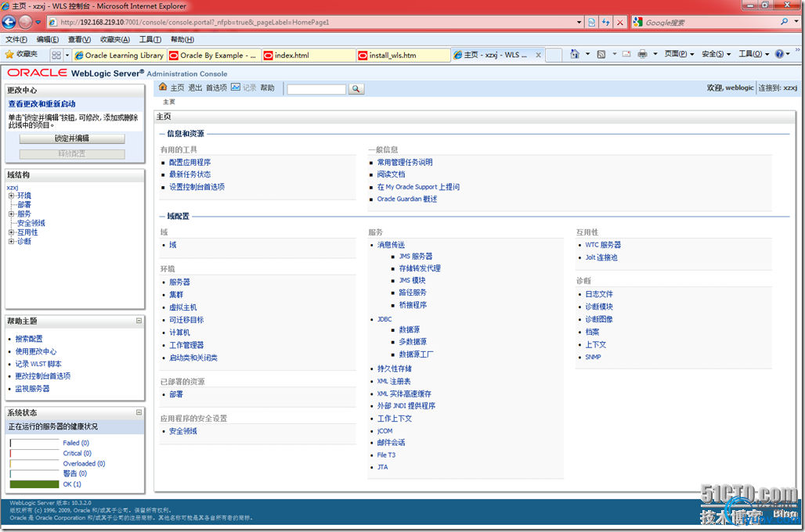The image size is (805, 532).
Task: Open the Quick Tabs grid icon
Action: pos(56,55)
